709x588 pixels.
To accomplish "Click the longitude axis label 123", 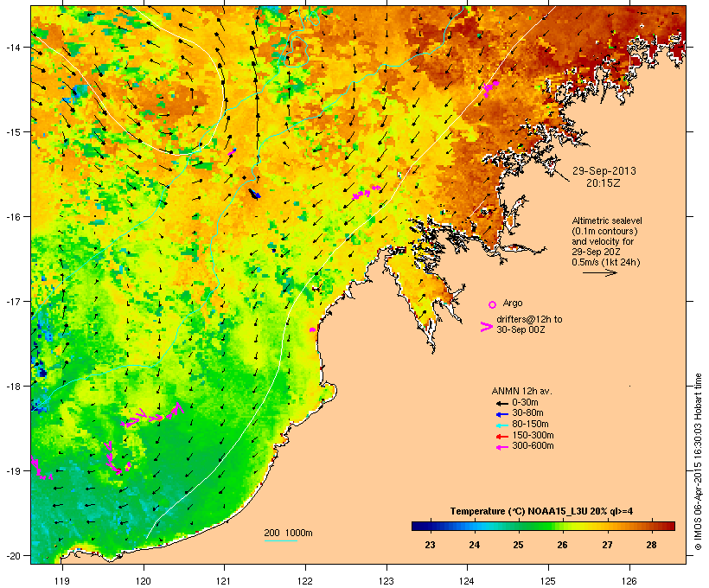I will point(386,581).
